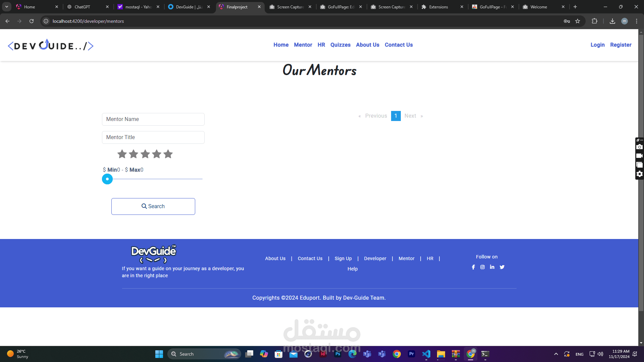Click the Mentor Name input field

(x=153, y=119)
